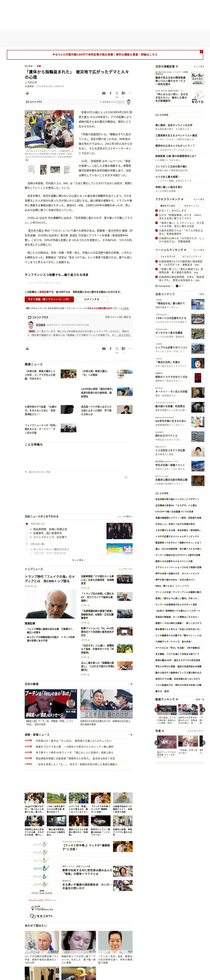Click 一覧 link beside 速報・新着ニュース
Viewport: 210px width, 980px height.
(x=130, y=735)
